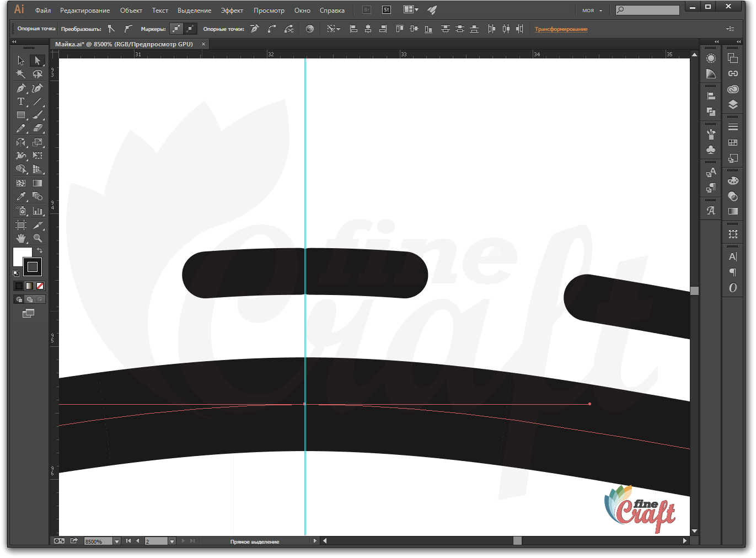Open the Эффект menu
This screenshot has width=756, height=558.
[x=232, y=10]
